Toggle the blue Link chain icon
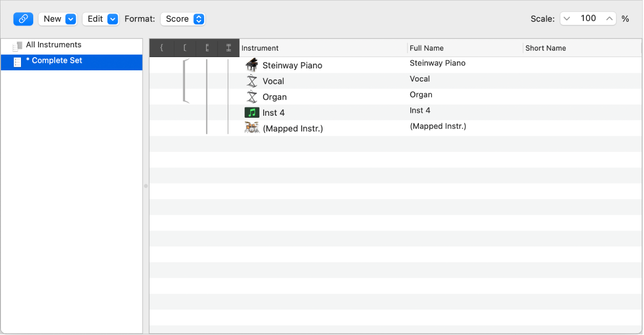This screenshot has width=644, height=335. pos(23,19)
